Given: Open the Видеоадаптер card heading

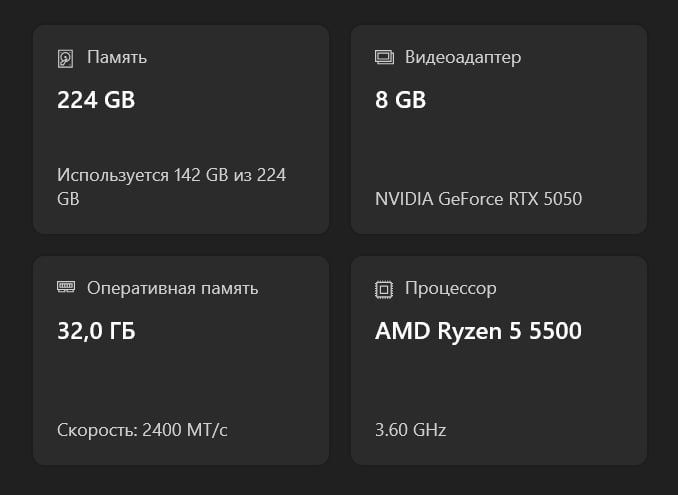Looking at the screenshot, I should 462,58.
